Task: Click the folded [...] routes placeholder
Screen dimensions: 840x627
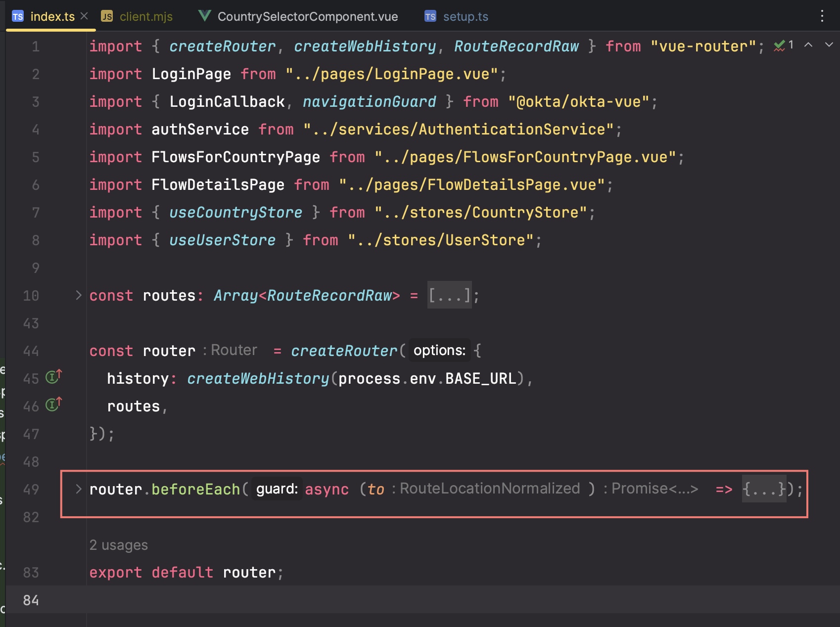Action: tap(449, 295)
